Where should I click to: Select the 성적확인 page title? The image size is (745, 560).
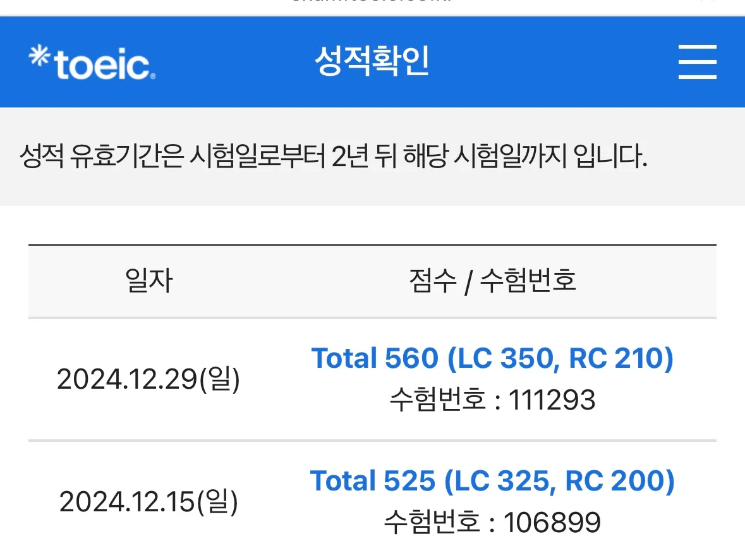pos(372,61)
